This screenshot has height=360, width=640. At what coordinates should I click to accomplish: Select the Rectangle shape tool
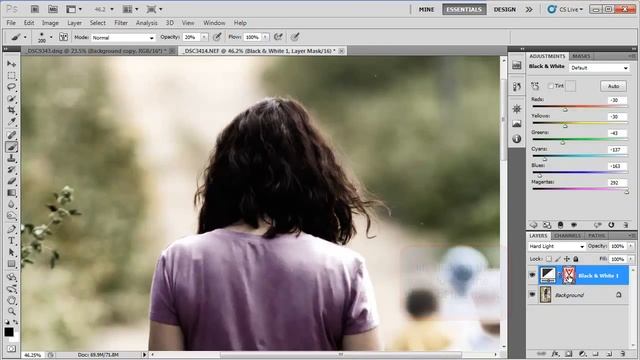(x=11, y=264)
